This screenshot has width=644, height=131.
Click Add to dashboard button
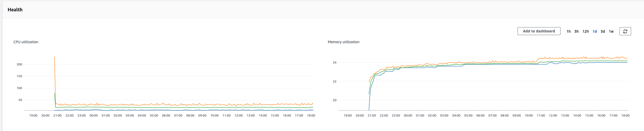pyautogui.click(x=539, y=31)
